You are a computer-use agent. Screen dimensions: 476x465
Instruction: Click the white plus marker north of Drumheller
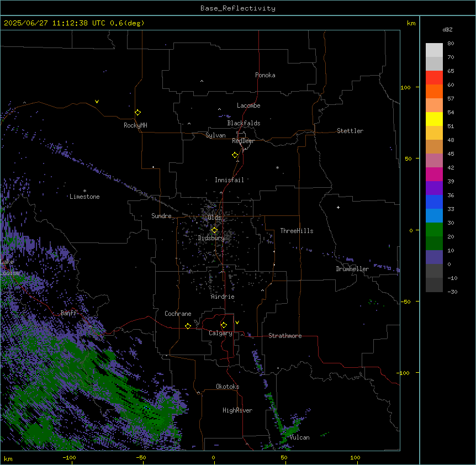(338, 207)
